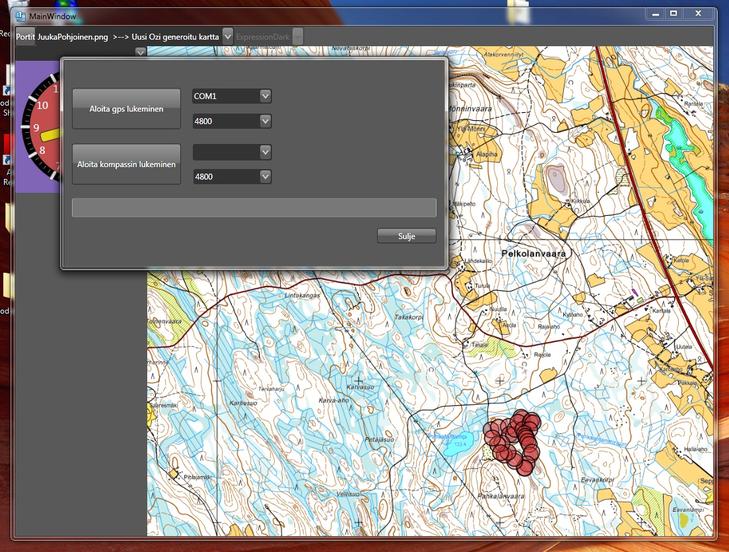
Task: Close the MainWindow window
Action: pyautogui.click(x=698, y=14)
